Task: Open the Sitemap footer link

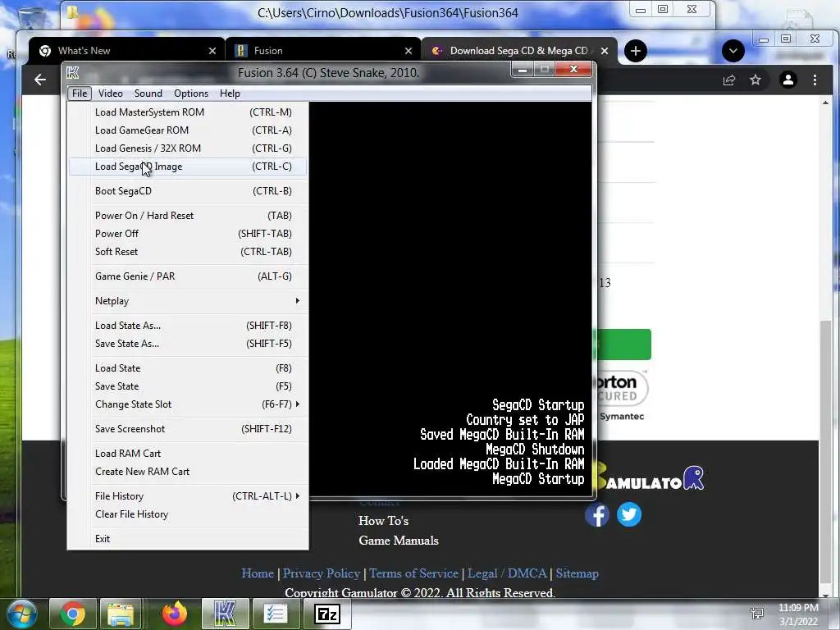Action: tap(577, 573)
